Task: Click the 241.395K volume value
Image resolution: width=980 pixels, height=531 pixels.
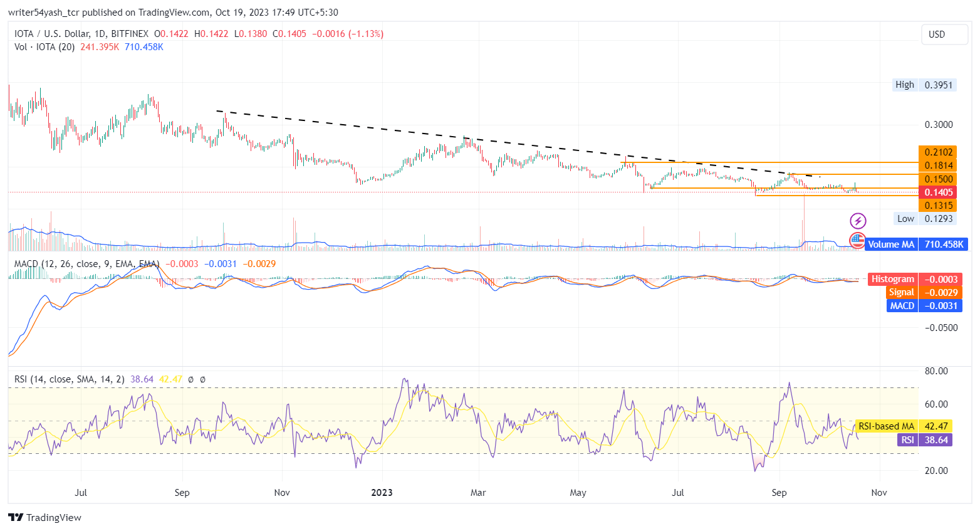Action: (100, 47)
